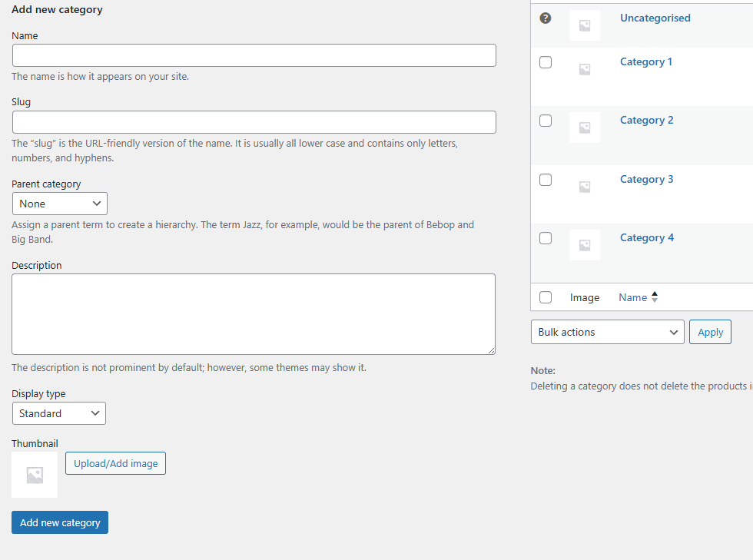Click the Name column sort link
Image resolution: width=753 pixels, height=560 pixels.
[x=633, y=298]
